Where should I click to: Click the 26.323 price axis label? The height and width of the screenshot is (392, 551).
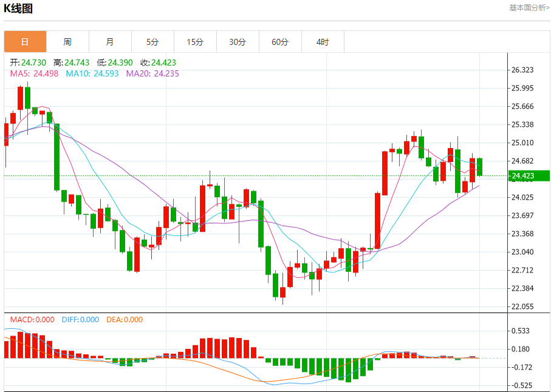523,70
